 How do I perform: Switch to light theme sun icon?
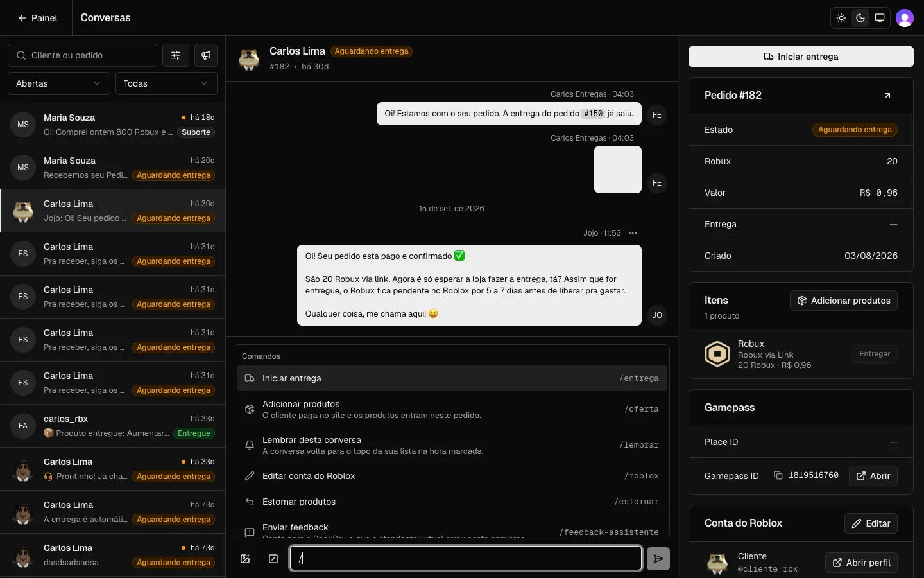841,18
